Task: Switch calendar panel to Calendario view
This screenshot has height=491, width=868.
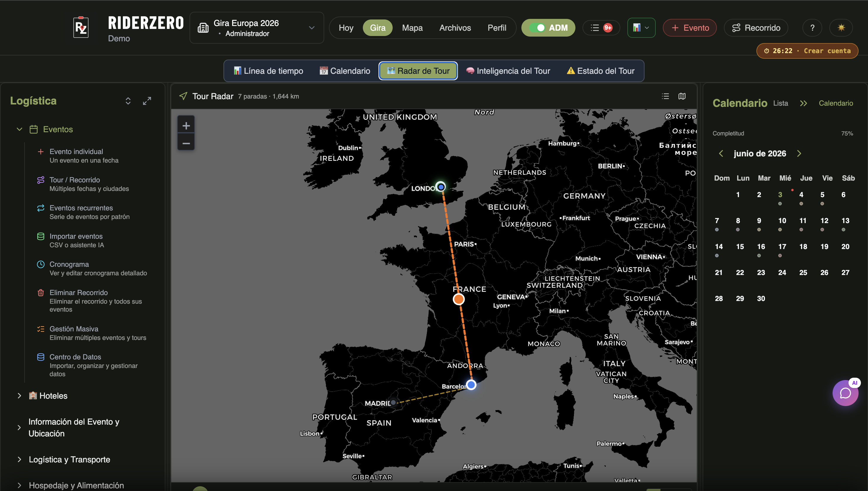Action: pyautogui.click(x=836, y=103)
